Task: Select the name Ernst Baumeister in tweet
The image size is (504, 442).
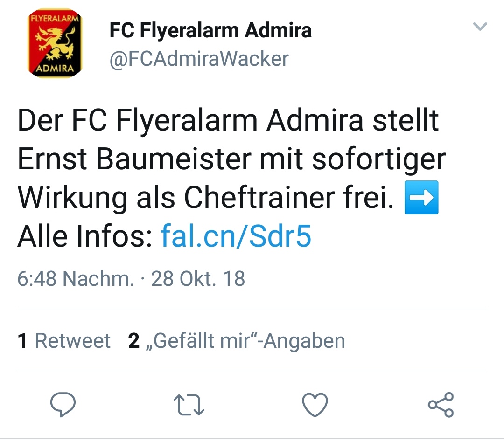Action: tap(134, 159)
